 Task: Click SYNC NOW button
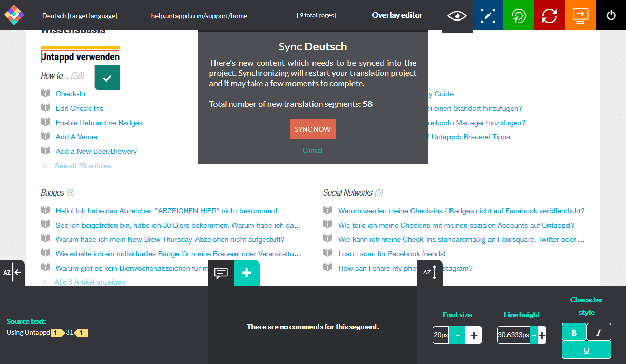pyautogui.click(x=312, y=129)
